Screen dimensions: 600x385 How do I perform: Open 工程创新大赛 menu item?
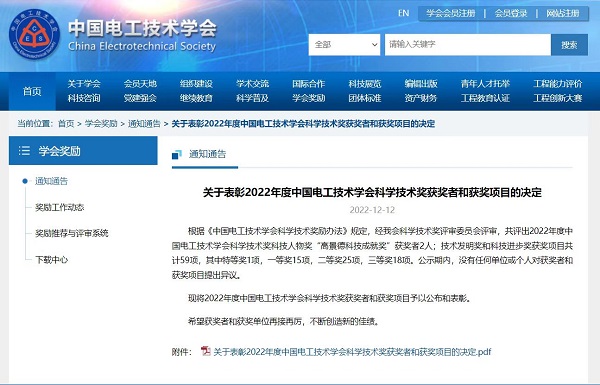(x=558, y=98)
